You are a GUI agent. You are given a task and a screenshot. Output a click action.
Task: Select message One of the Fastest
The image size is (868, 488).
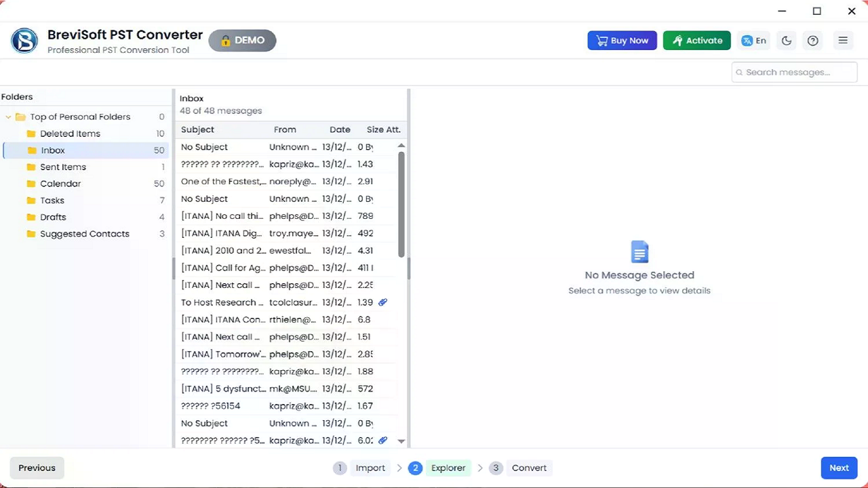(x=286, y=182)
